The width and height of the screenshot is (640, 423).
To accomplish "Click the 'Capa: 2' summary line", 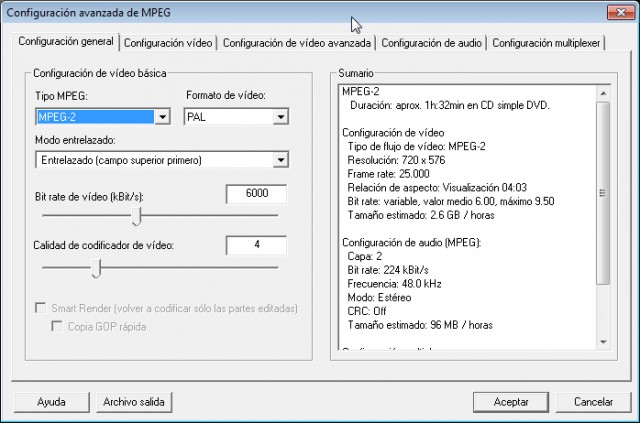I will (x=364, y=256).
